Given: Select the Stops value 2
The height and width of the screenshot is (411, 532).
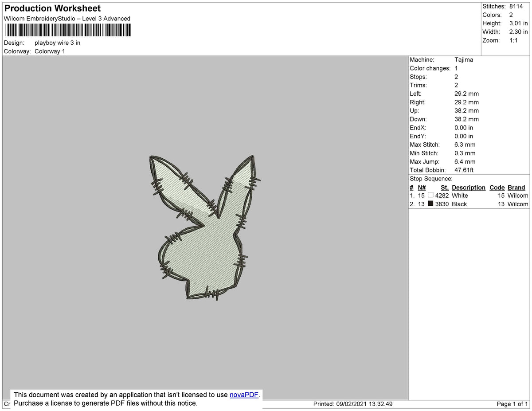Looking at the screenshot, I should point(456,77).
